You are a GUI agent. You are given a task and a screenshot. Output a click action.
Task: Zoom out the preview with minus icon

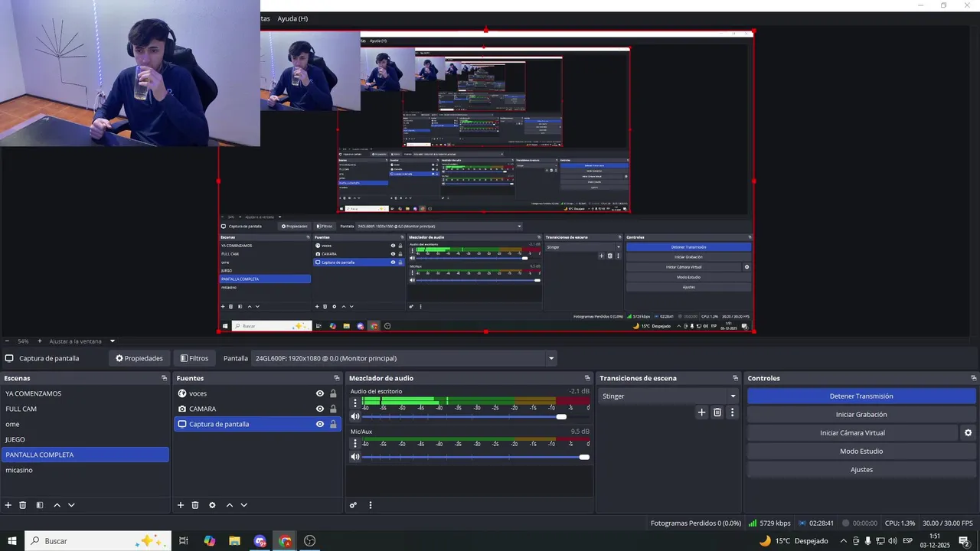pos(7,341)
